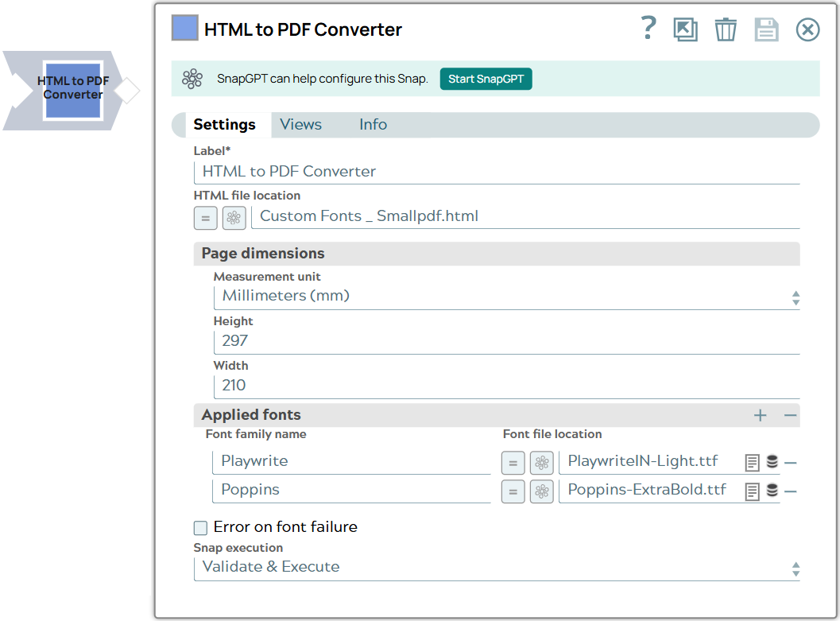Delete the Snap using trash icon
This screenshot has height=621, width=840.
pos(725,30)
